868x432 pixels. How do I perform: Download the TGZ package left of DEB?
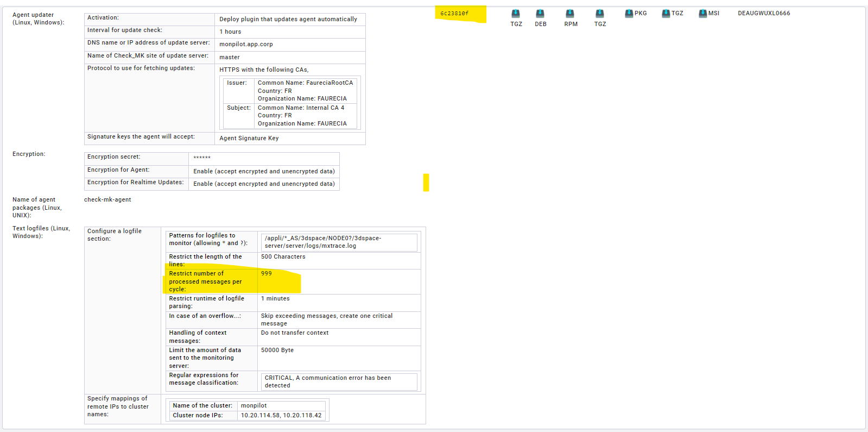click(x=516, y=14)
